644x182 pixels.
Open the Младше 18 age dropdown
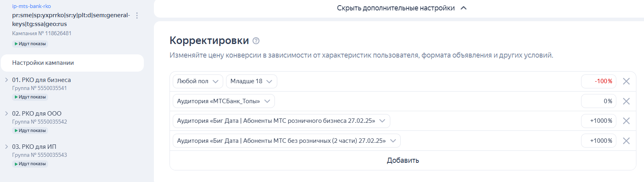tap(251, 81)
